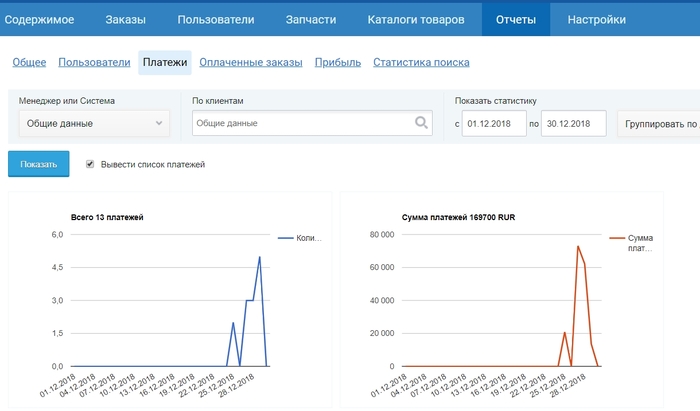Open the 'Менеджер или Система' dropdown
Screen dimensions: 700x411
tap(93, 123)
